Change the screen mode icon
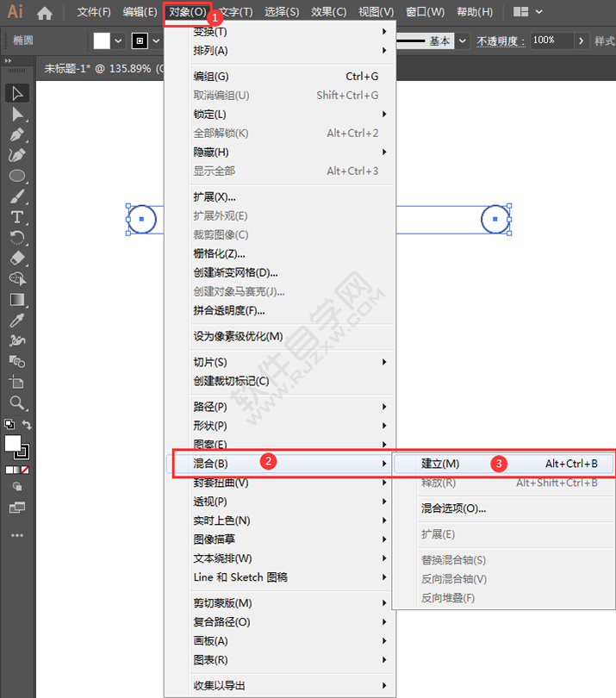616x698 pixels. click(17, 508)
